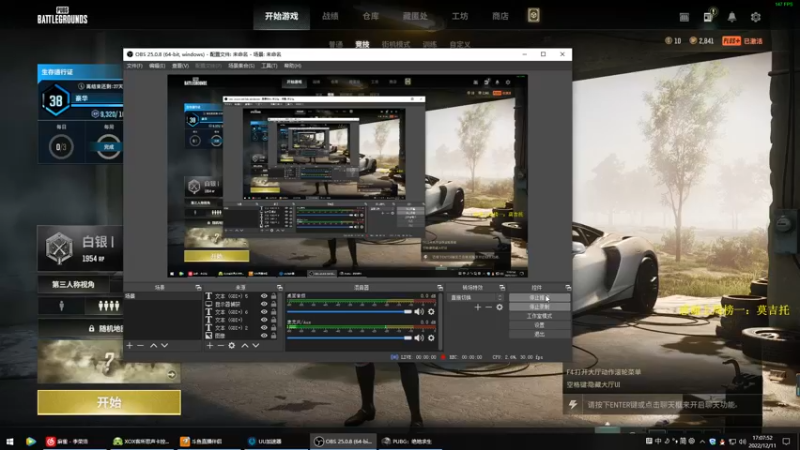
Task: Switch to the 商店 tab in PUBG
Action: tap(500, 16)
